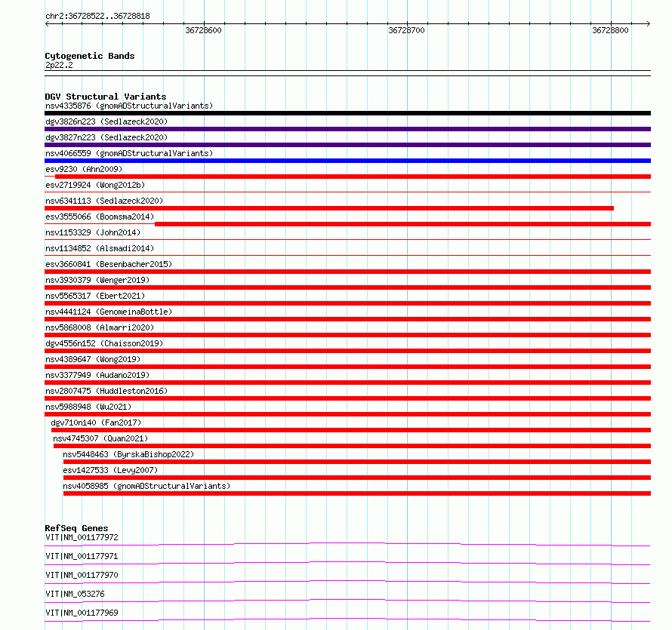This screenshot has height=630, width=672.
Task: Click the red bar under nsv6341113
Action: click(x=329, y=208)
